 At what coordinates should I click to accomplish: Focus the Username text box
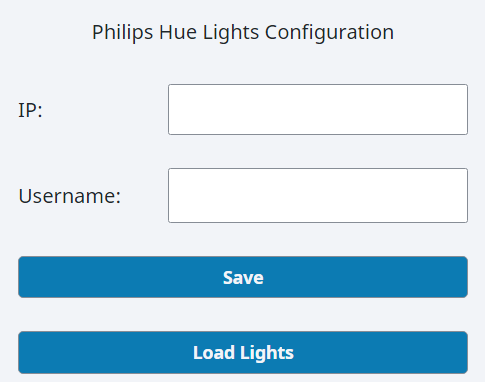point(318,195)
